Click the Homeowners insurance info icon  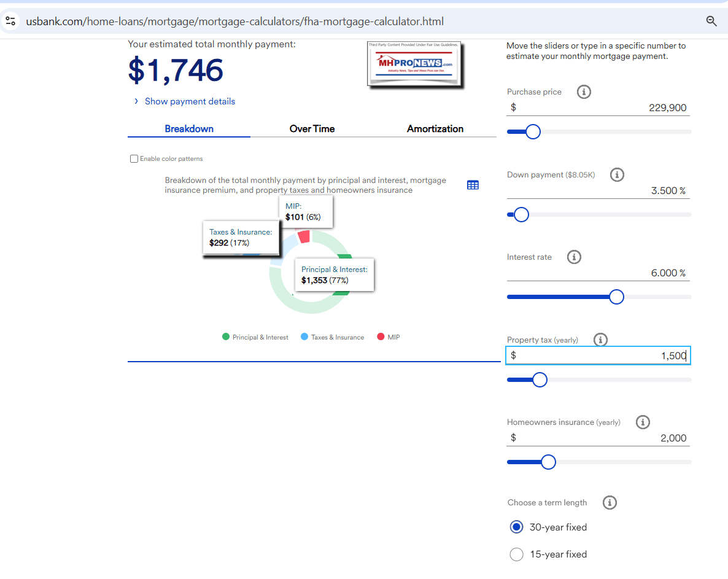[x=643, y=422]
